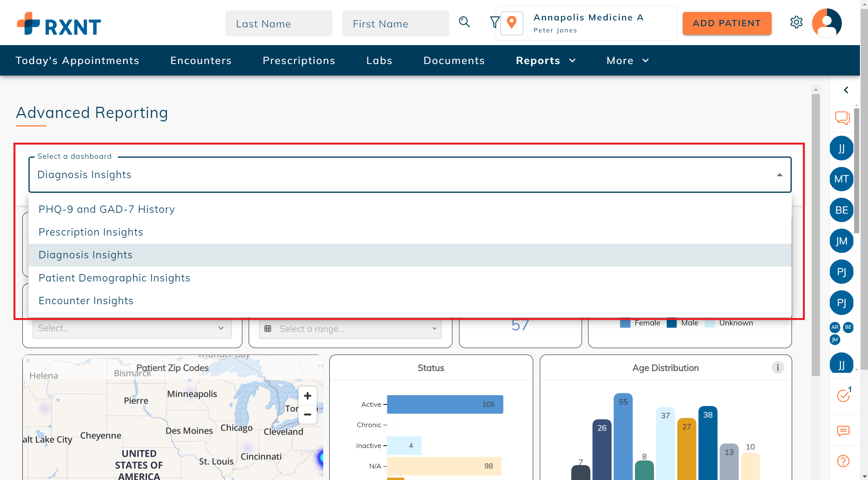
Task: Open the help question mark icon
Action: pos(843,461)
